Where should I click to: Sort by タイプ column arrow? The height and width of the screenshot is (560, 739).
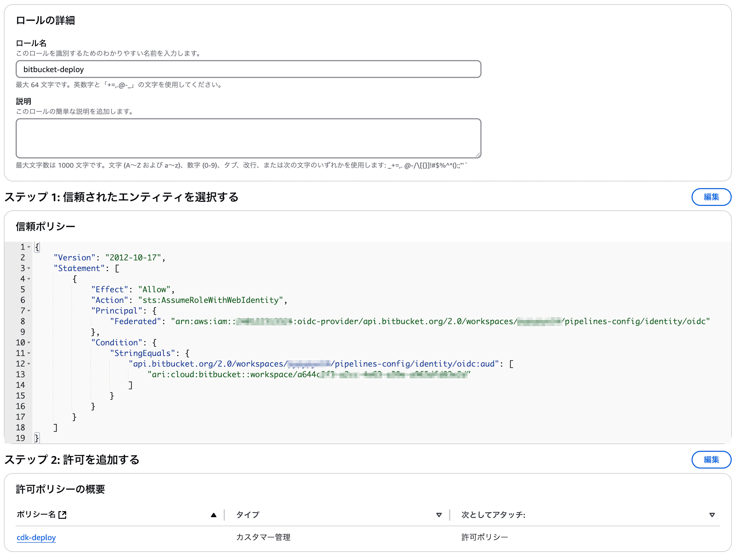[x=439, y=515]
